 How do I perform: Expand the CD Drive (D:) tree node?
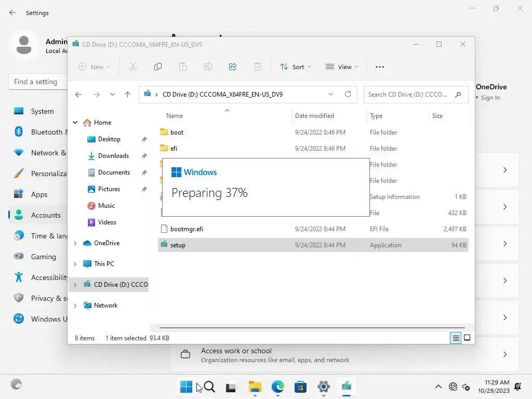click(75, 285)
